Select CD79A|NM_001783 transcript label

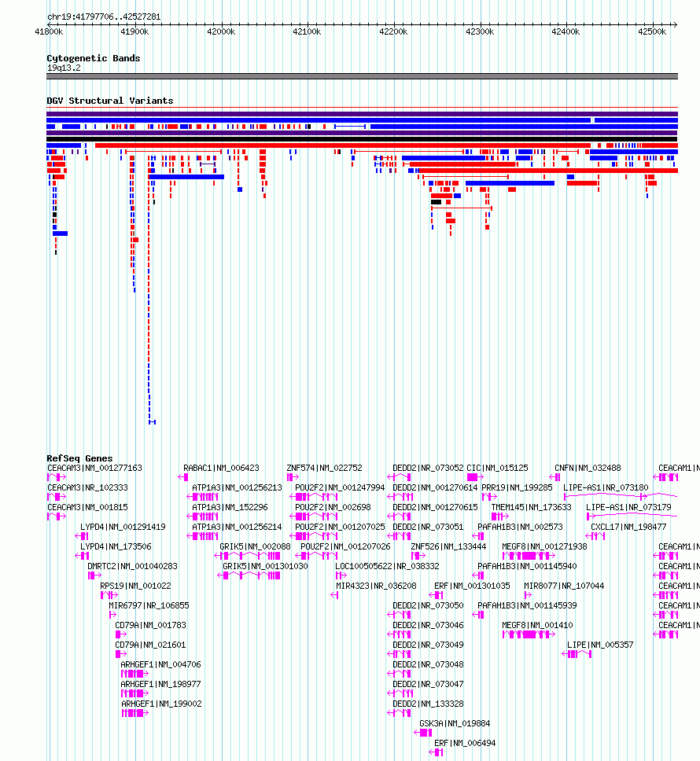coord(150,625)
